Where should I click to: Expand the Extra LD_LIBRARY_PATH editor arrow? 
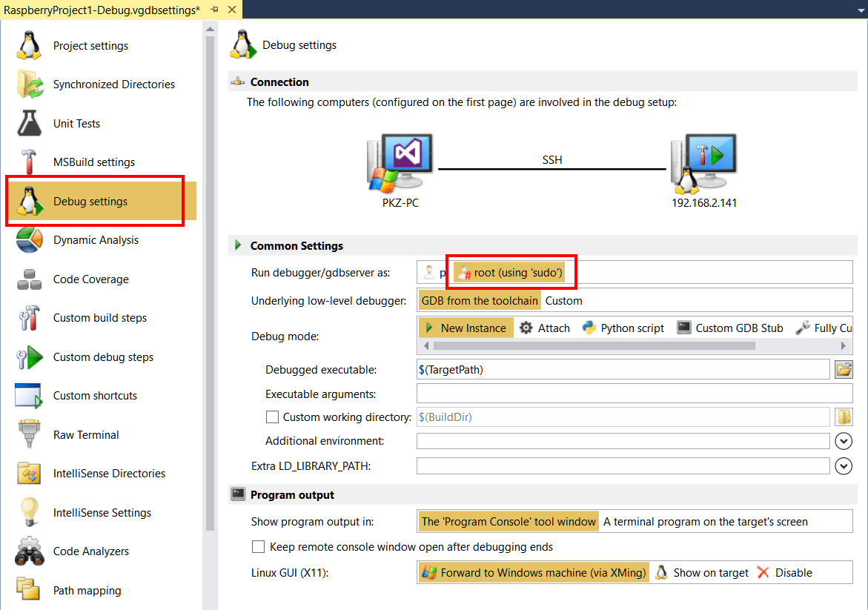tap(843, 466)
